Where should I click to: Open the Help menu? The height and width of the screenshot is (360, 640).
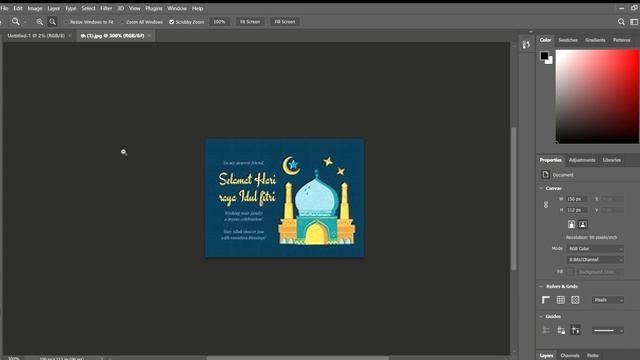coord(197,8)
